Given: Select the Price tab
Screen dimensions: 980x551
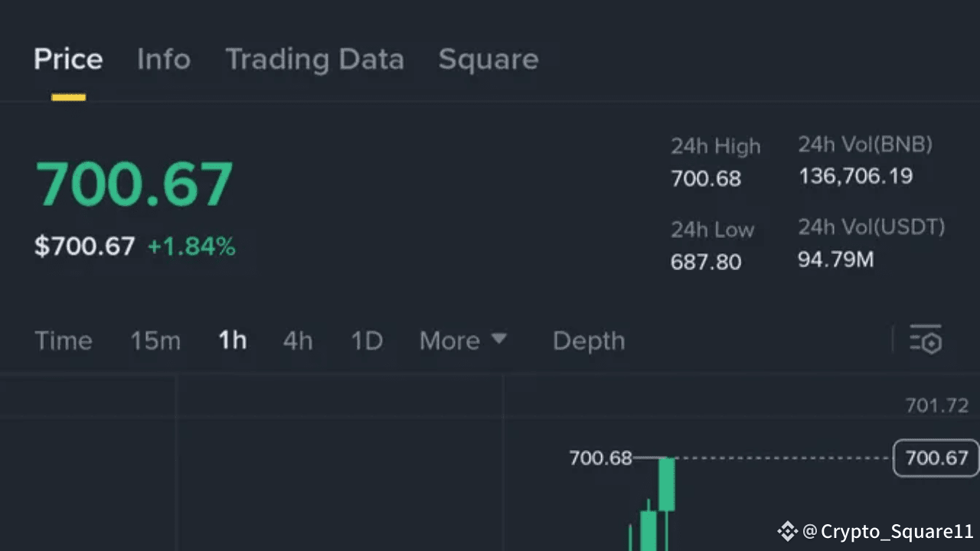Looking at the screenshot, I should point(68,60).
